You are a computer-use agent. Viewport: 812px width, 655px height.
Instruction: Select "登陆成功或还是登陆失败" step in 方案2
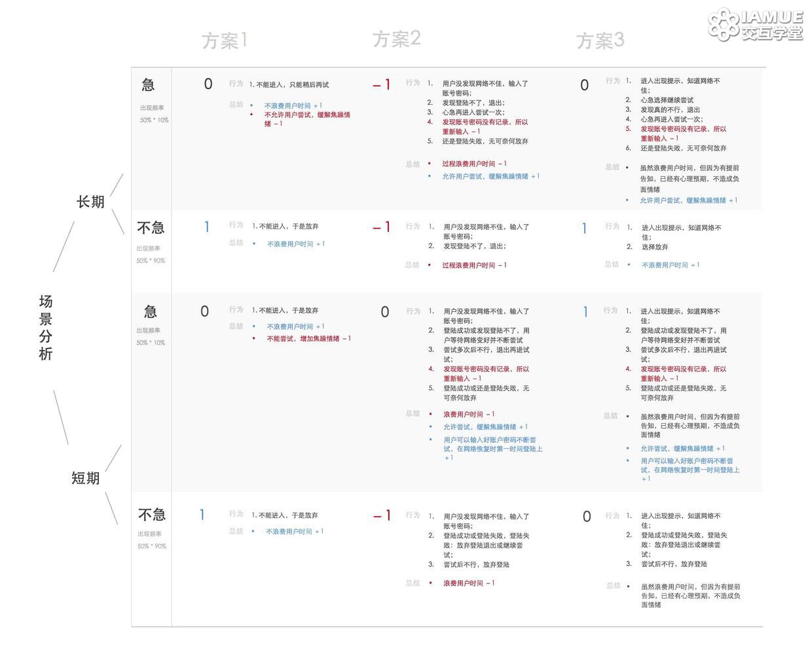tap(487, 393)
